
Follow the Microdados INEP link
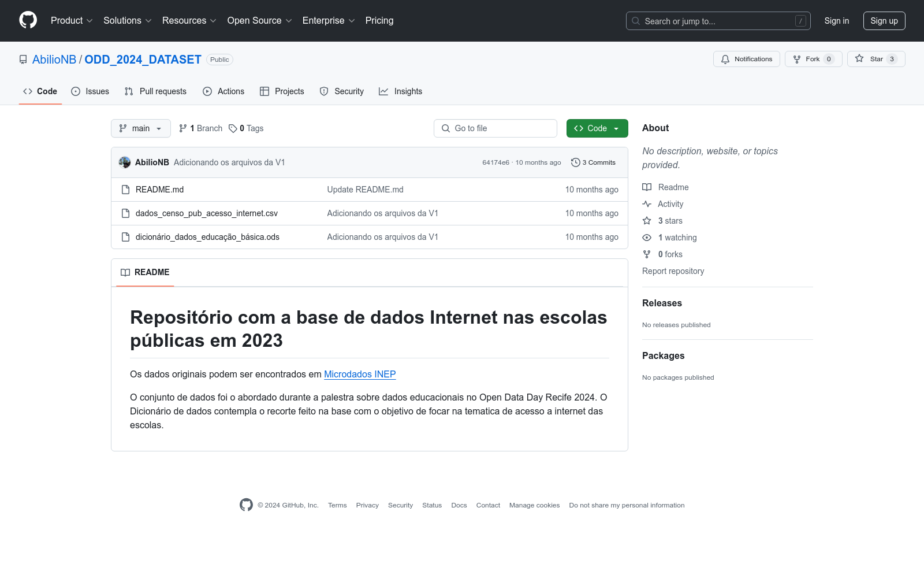pos(360,374)
